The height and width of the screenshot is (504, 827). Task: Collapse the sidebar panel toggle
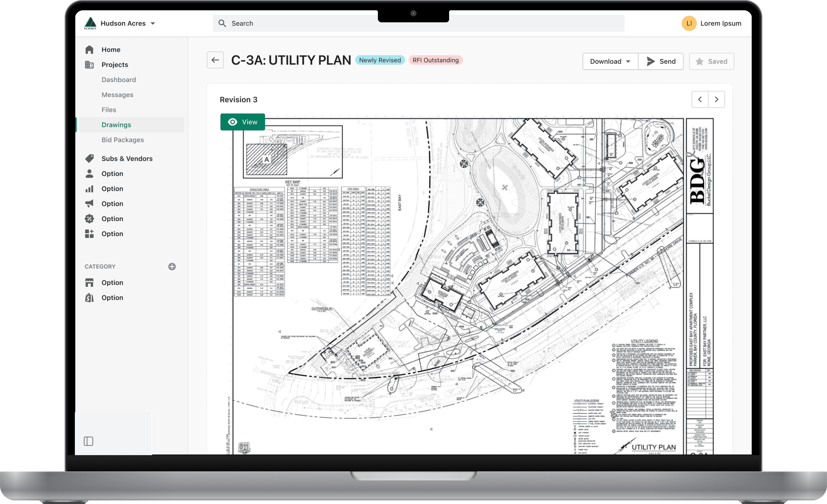(89, 441)
